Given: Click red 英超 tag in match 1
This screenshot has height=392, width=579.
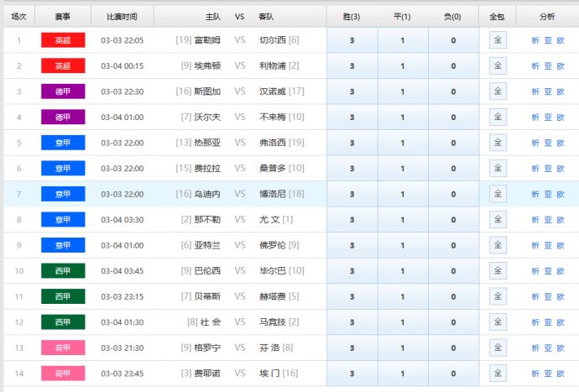Looking at the screenshot, I should point(63,40).
